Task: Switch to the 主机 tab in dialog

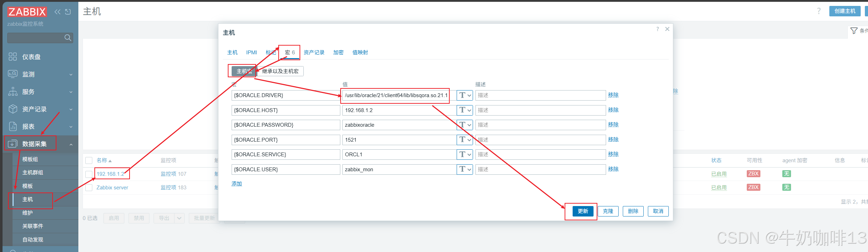Action: (x=232, y=53)
